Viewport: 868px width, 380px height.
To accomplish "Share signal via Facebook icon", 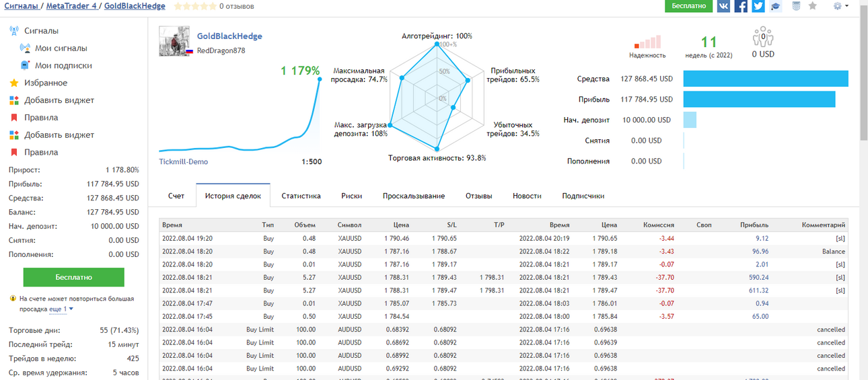I will 741,6.
